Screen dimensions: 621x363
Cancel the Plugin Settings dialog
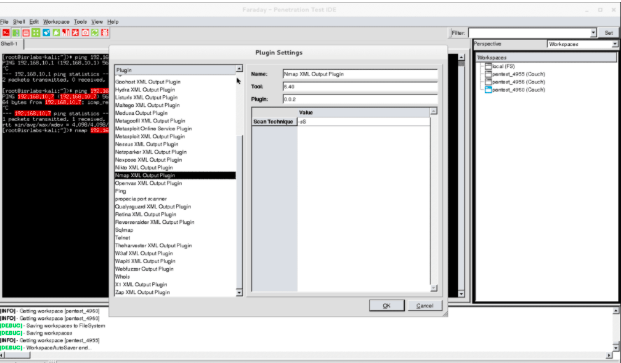[425, 305]
